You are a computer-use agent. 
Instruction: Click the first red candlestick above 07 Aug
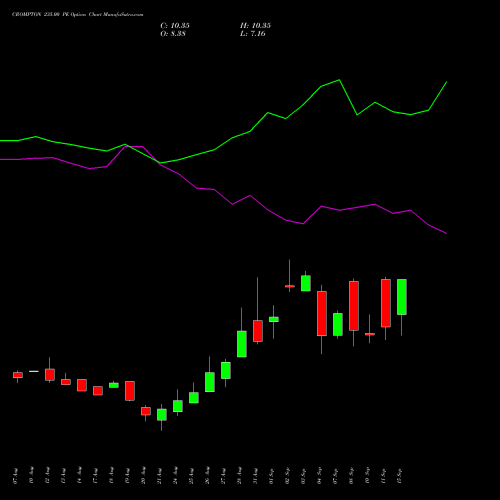click(x=18, y=375)
